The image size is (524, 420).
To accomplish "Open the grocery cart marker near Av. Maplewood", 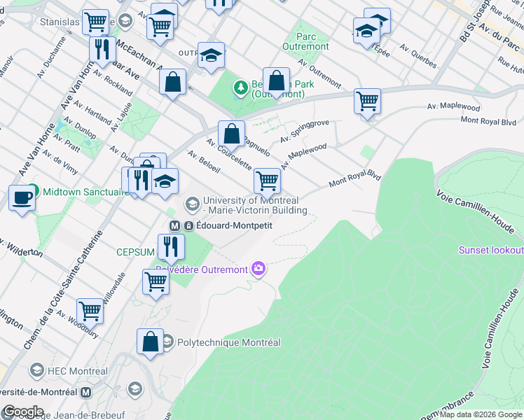I will [367, 104].
